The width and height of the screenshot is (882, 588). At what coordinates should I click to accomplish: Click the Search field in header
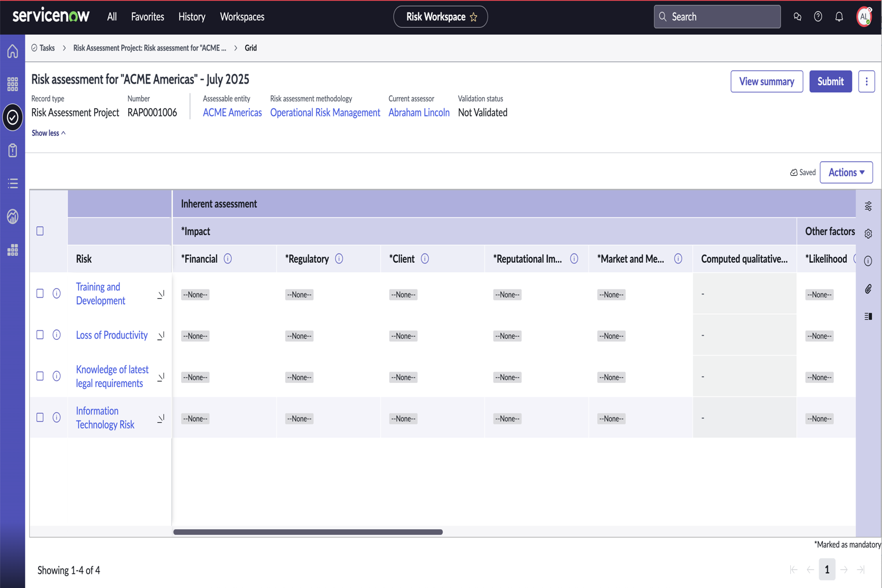717,16
